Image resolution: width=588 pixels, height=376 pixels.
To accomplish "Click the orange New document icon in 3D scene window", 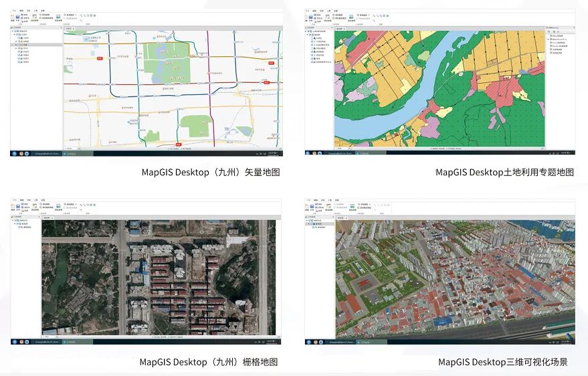I will [x=306, y=206].
